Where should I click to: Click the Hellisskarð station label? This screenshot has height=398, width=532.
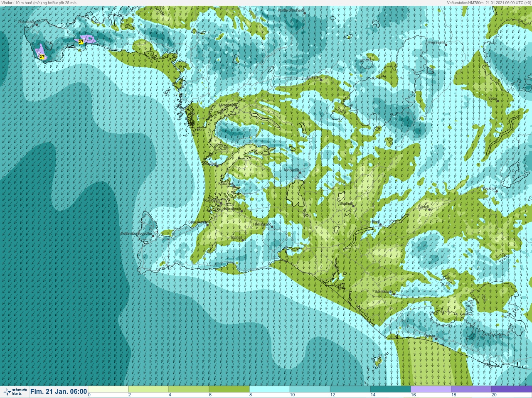[x=262, y=224]
